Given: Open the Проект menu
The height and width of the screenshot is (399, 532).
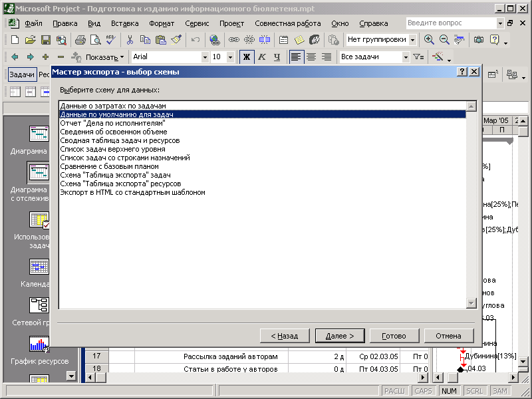Looking at the screenshot, I should [231, 23].
